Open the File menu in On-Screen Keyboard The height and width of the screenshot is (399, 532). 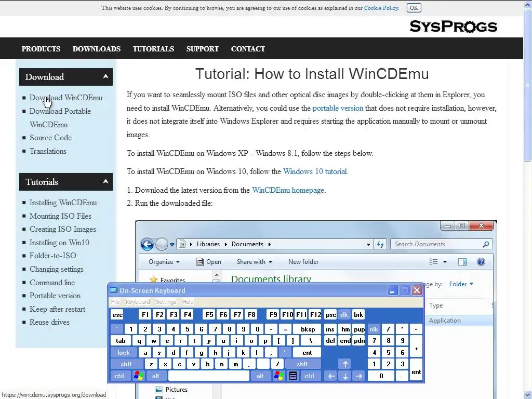[x=115, y=302]
